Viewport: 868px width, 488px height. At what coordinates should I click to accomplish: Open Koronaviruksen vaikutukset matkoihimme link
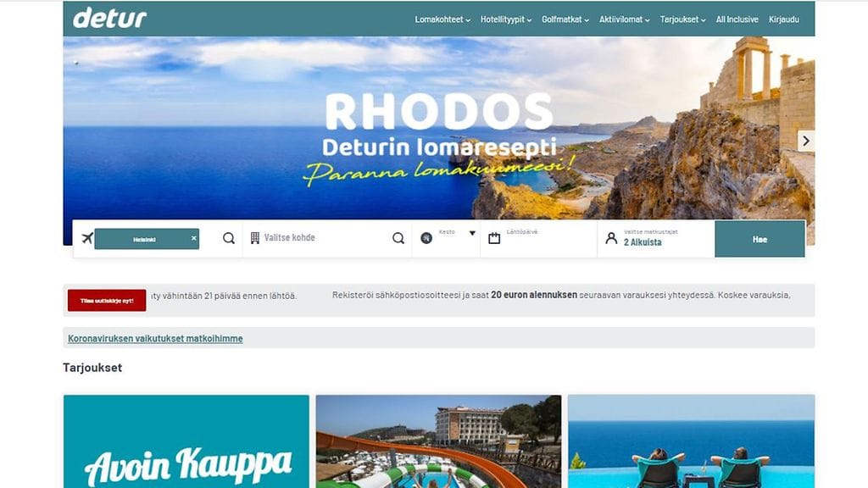click(155, 339)
